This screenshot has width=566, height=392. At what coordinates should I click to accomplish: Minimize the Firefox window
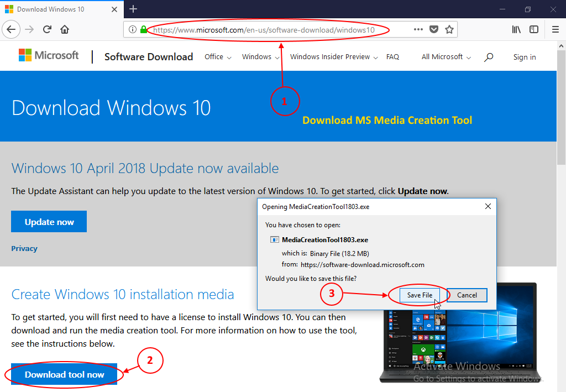[x=502, y=9]
